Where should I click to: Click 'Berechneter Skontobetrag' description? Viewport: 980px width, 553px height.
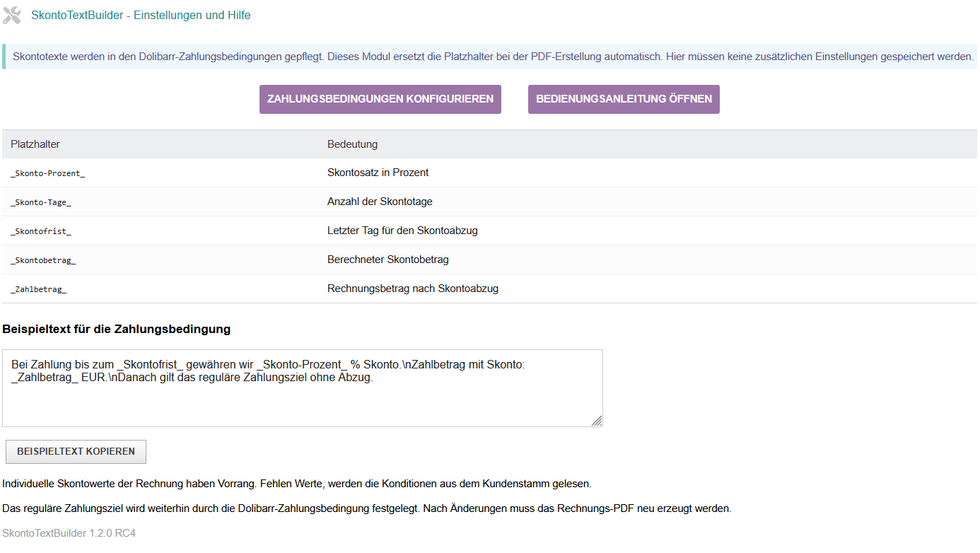[x=388, y=260]
